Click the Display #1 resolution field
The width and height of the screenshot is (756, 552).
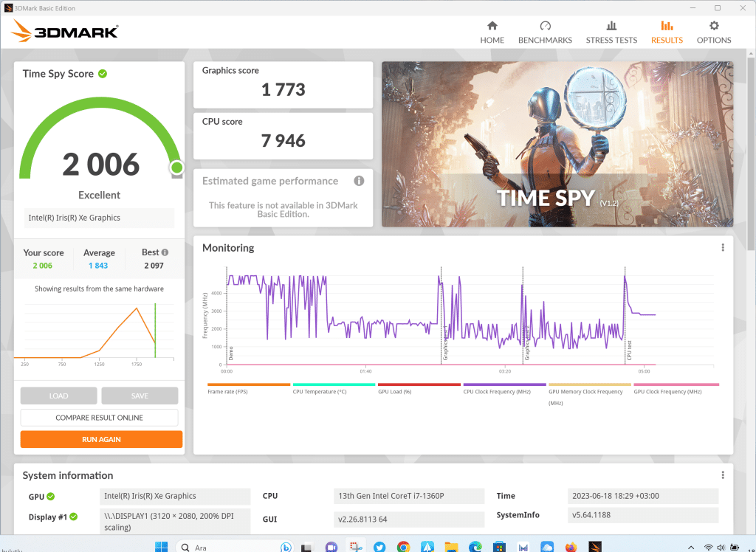coord(175,521)
